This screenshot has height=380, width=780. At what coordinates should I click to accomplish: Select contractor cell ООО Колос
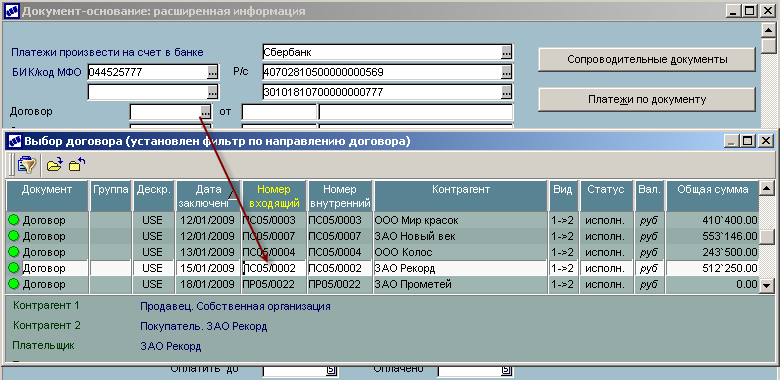coord(461,252)
